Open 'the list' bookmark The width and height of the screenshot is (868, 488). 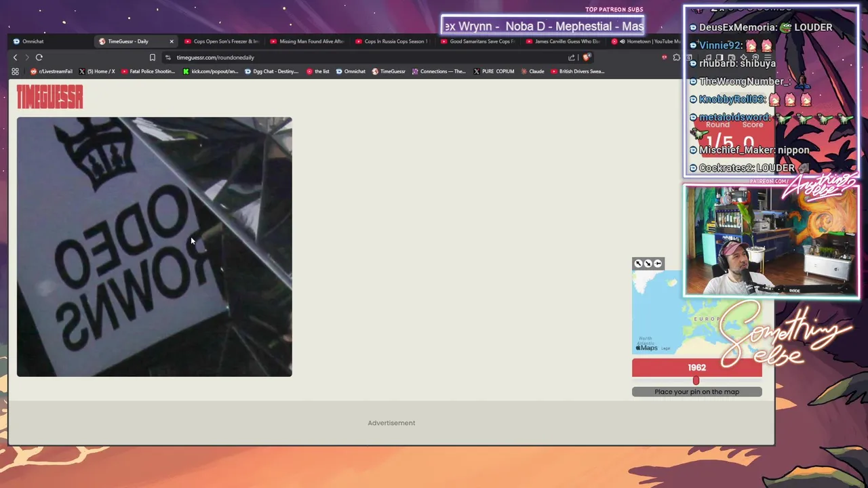[x=317, y=71]
